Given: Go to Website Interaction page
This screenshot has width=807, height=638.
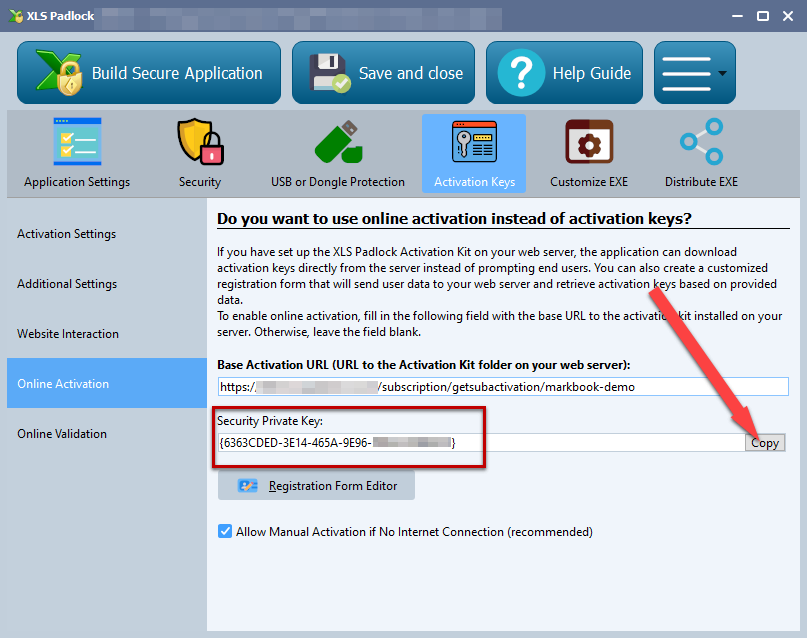Looking at the screenshot, I should [68, 334].
